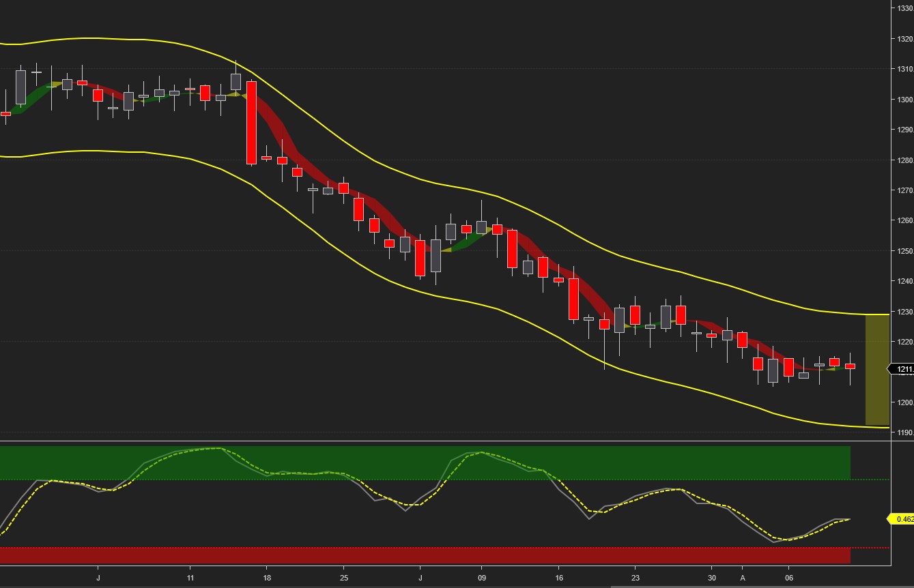Click the 1260 price axis label

pyautogui.click(x=906, y=220)
